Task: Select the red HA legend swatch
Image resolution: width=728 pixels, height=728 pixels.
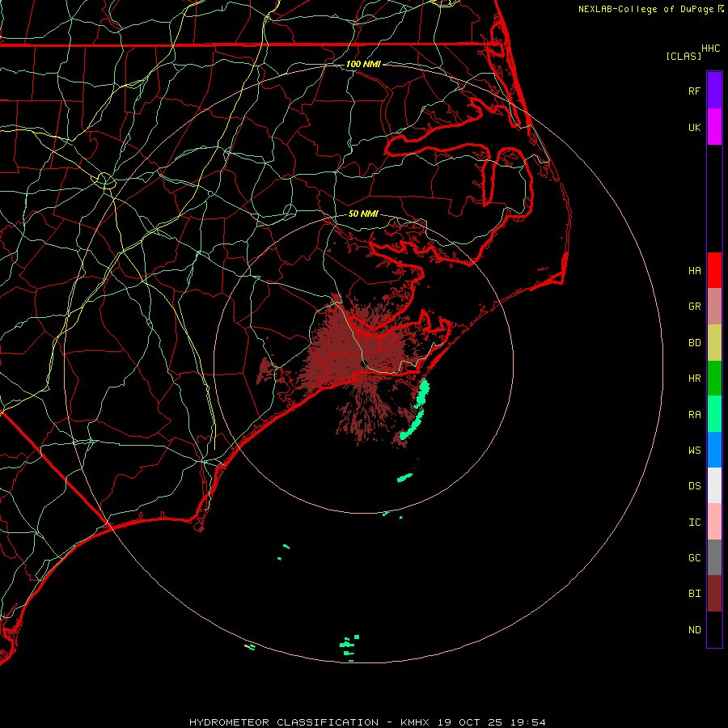Action: [714, 270]
